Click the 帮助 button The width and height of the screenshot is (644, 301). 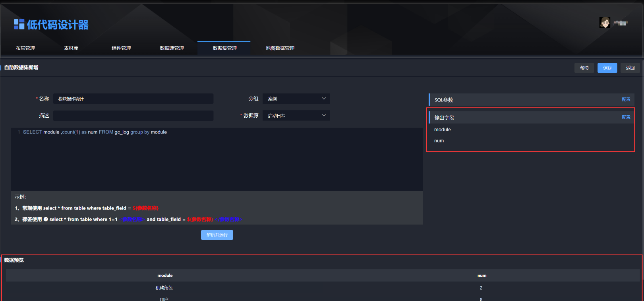(584, 68)
